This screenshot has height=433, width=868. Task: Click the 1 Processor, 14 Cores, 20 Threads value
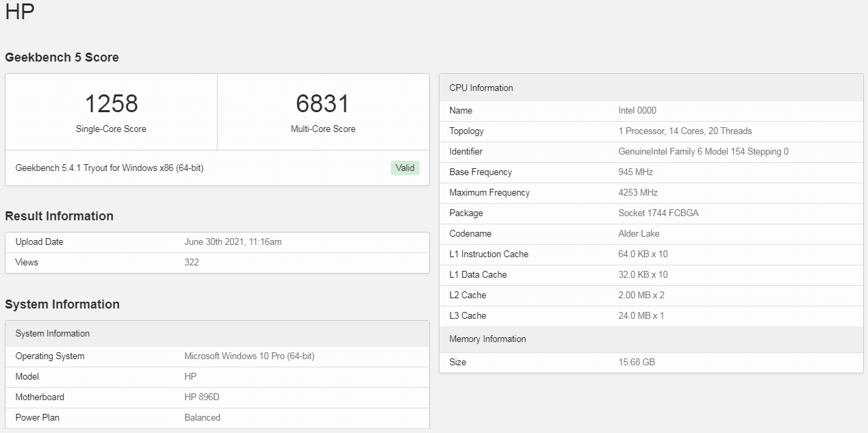(x=685, y=131)
